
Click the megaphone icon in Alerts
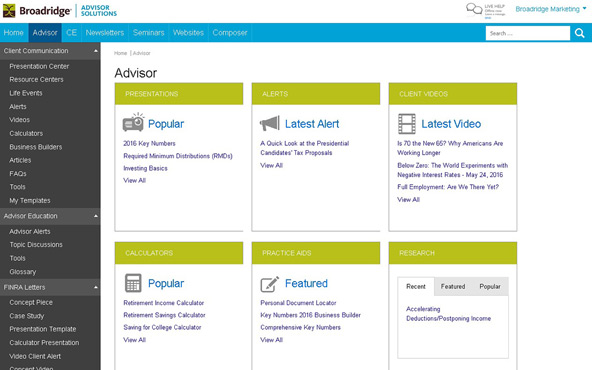click(270, 123)
